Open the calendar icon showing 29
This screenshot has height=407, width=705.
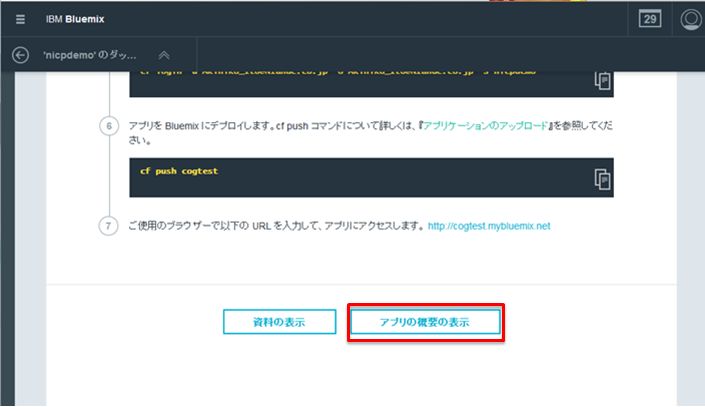[650, 19]
